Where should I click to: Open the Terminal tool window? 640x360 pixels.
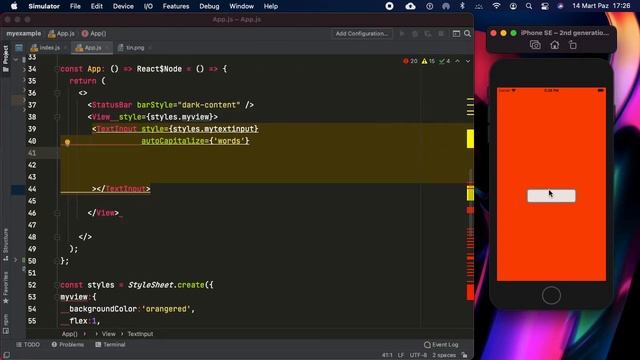click(x=110, y=344)
